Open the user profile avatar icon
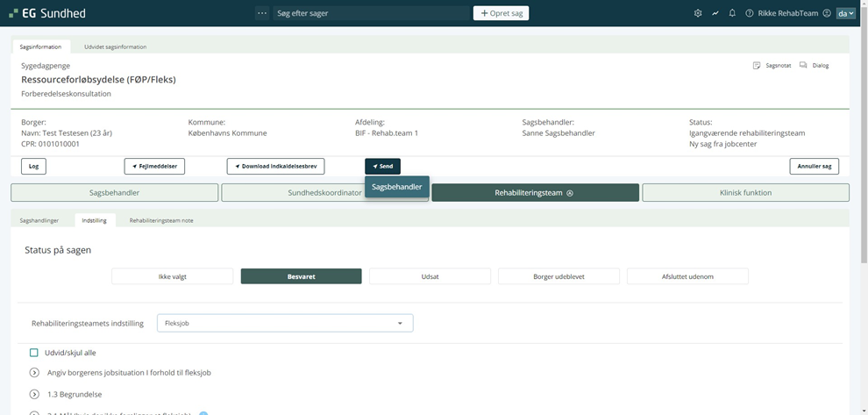This screenshot has height=415, width=868. [827, 13]
